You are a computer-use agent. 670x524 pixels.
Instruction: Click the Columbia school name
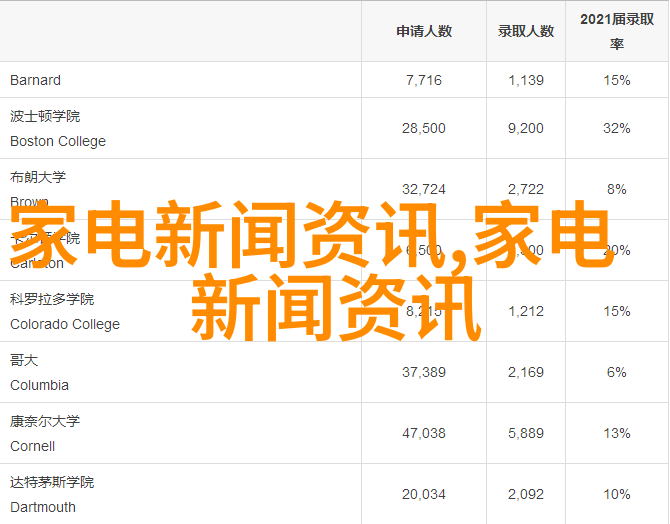click(39, 385)
